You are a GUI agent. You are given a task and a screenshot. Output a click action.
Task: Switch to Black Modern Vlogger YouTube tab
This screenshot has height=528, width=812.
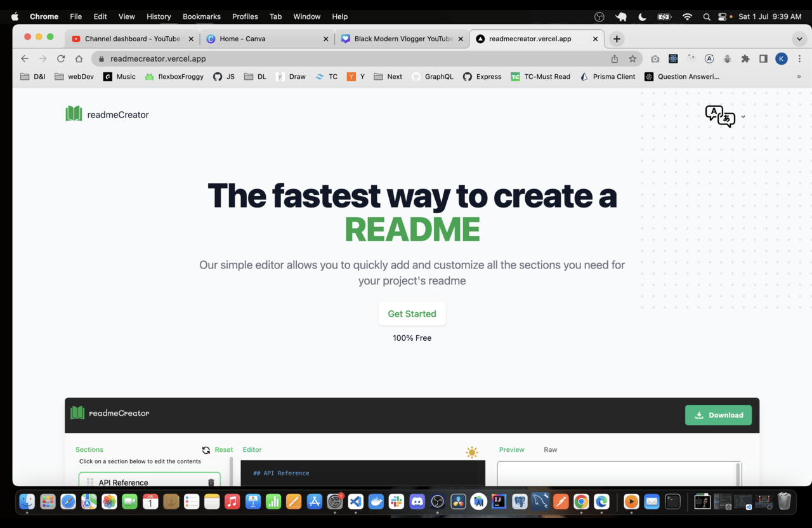coord(402,39)
